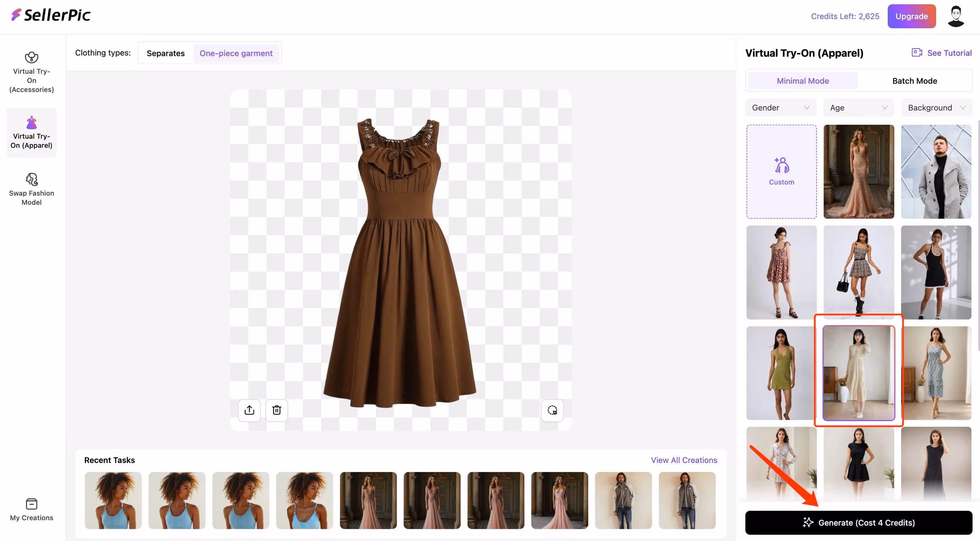Click the upload icon under the dress
Screen dimensions: 980x541
click(x=249, y=410)
